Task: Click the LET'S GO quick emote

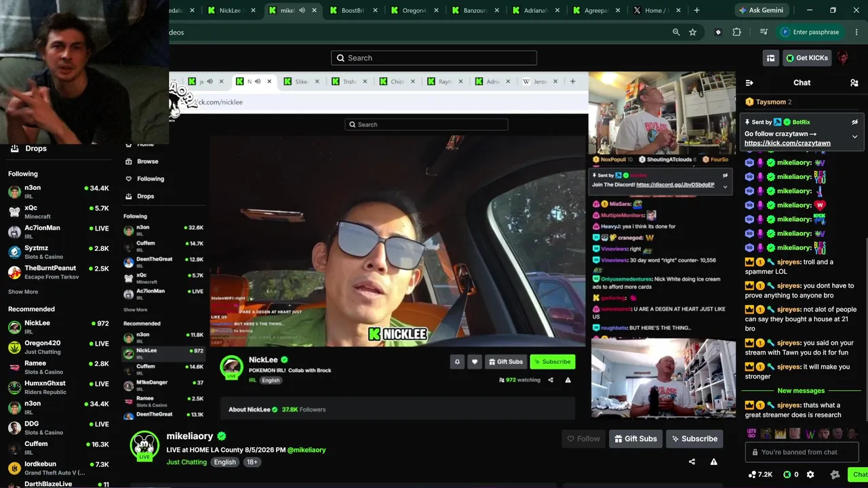Action: pyautogui.click(x=751, y=433)
